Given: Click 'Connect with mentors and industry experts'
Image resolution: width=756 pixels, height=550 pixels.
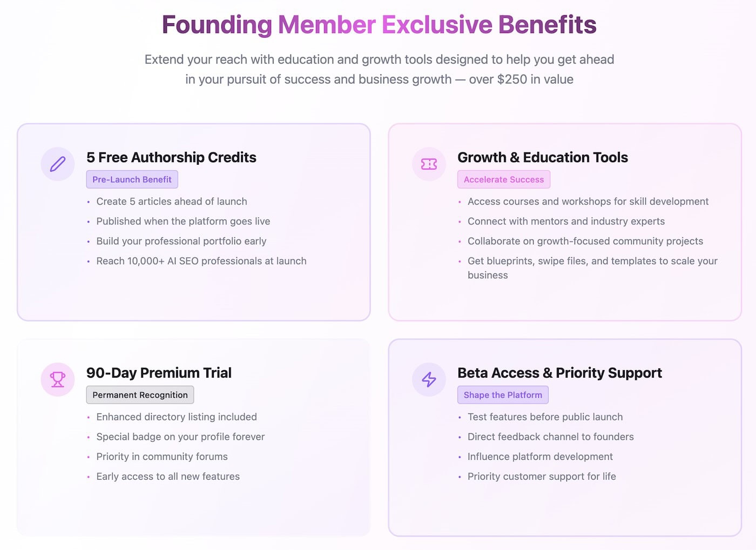Looking at the screenshot, I should (x=566, y=222).
